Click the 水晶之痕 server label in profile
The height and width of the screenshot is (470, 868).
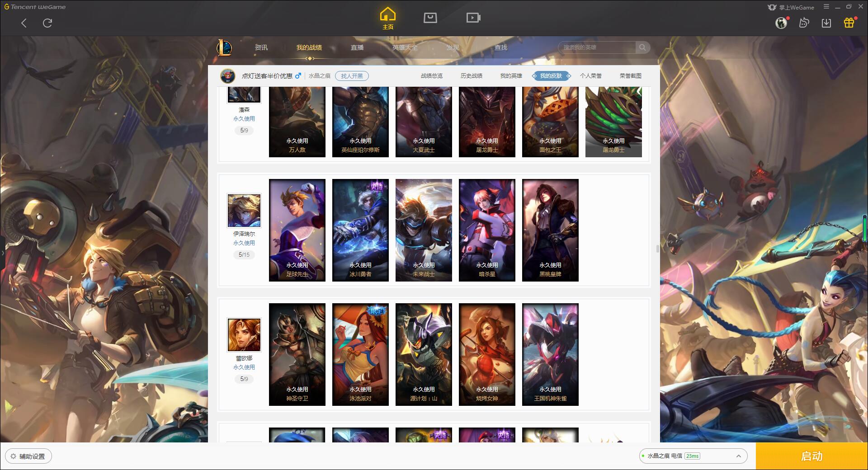(319, 76)
